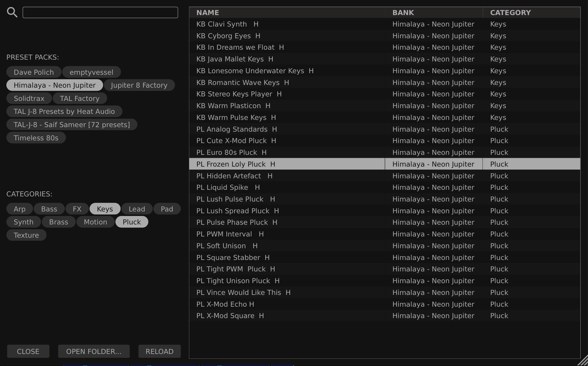Toggle the Pluck category filter
The width and height of the screenshot is (588, 366).
click(132, 222)
